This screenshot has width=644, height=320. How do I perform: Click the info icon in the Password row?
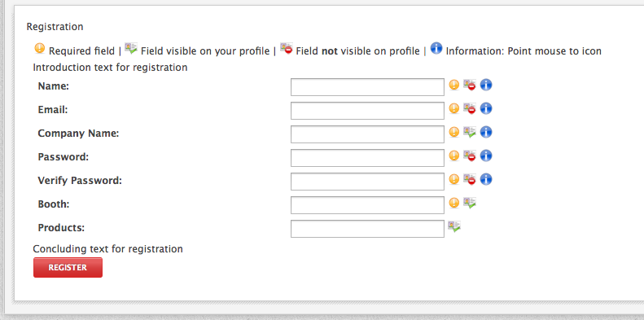[486, 156]
